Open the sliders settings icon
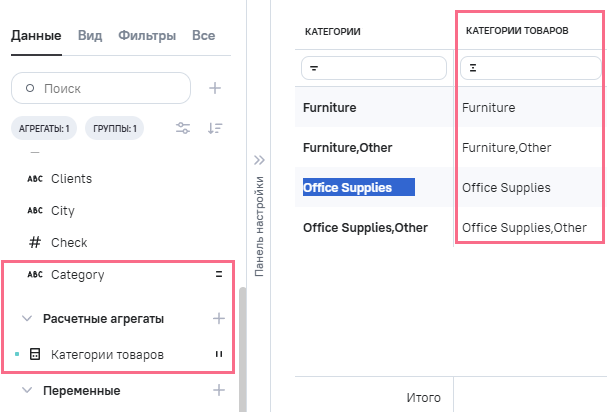The image size is (607, 412). point(183,128)
